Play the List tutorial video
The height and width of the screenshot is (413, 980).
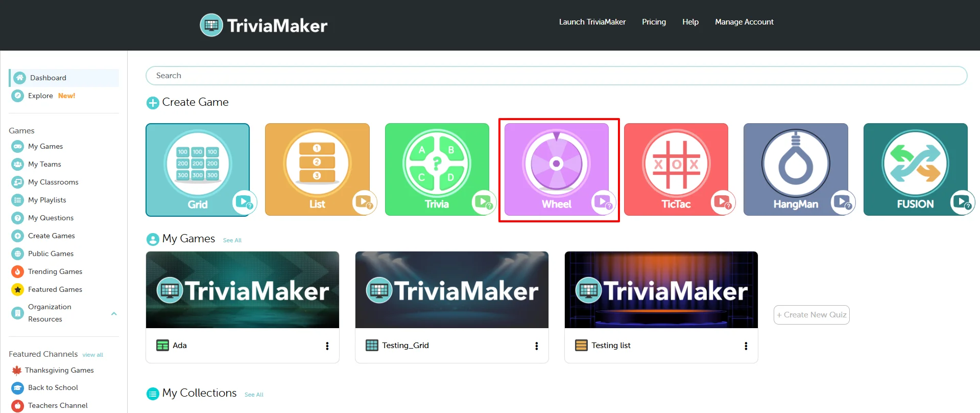point(364,202)
